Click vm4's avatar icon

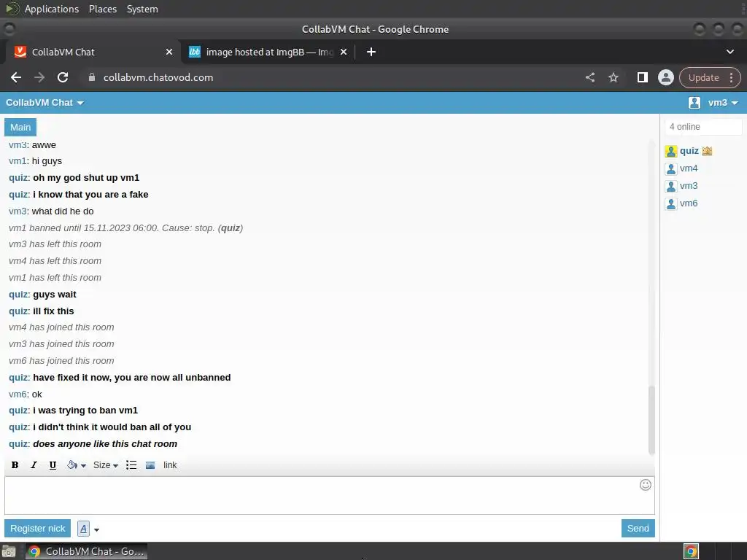(671, 169)
